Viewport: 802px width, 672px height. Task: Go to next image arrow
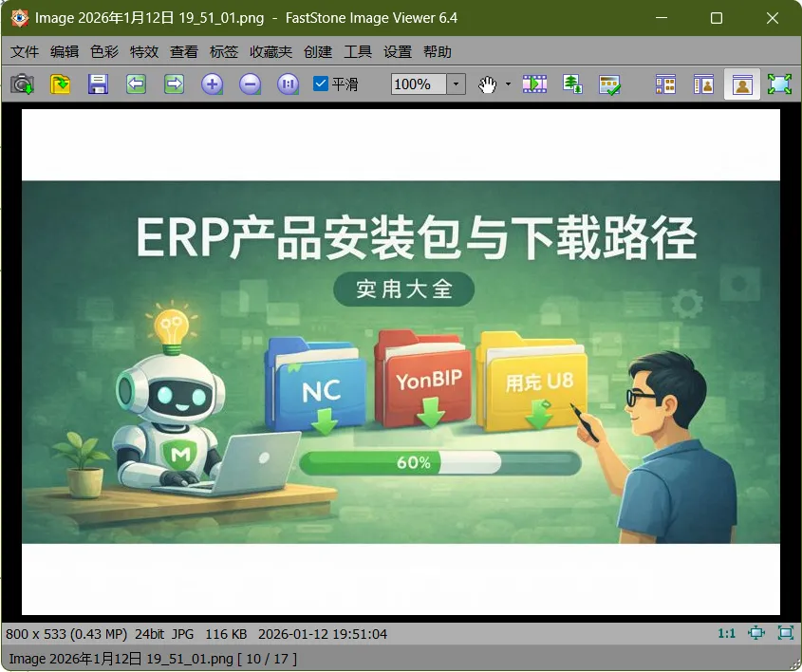174,84
